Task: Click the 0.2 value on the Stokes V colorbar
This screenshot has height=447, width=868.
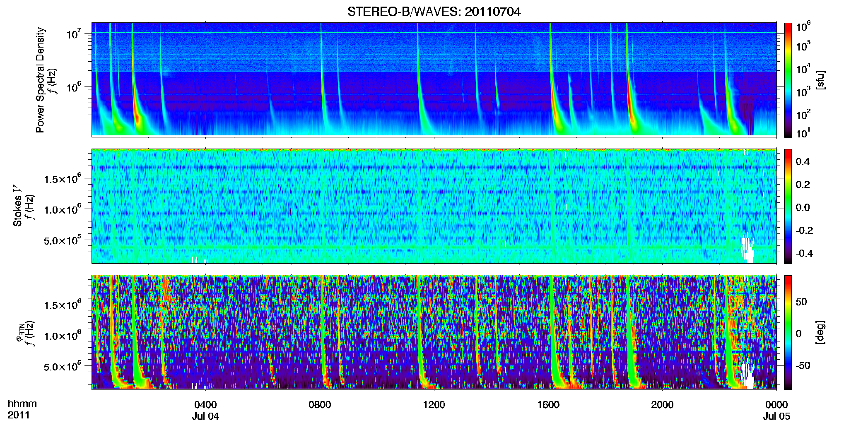Action: (803, 185)
